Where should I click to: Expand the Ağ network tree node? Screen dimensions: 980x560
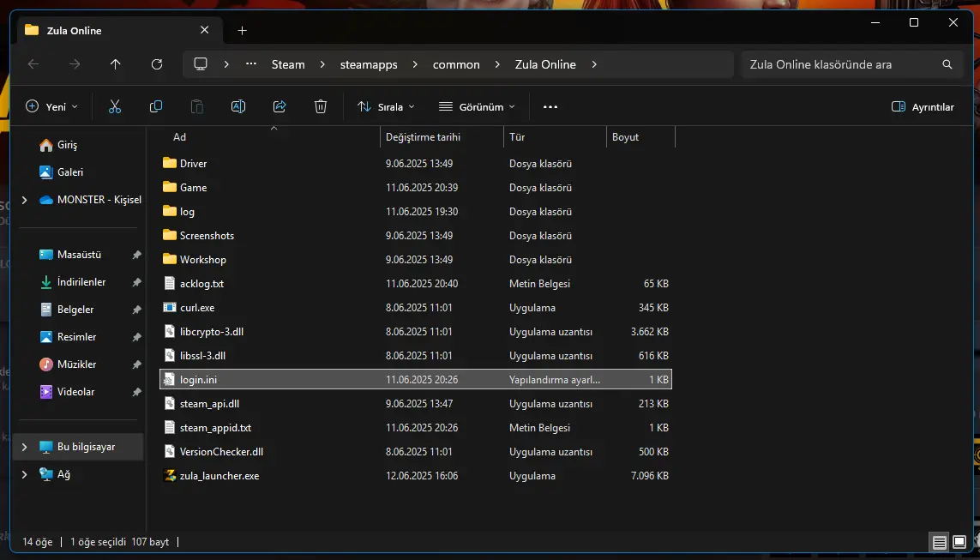(24, 474)
